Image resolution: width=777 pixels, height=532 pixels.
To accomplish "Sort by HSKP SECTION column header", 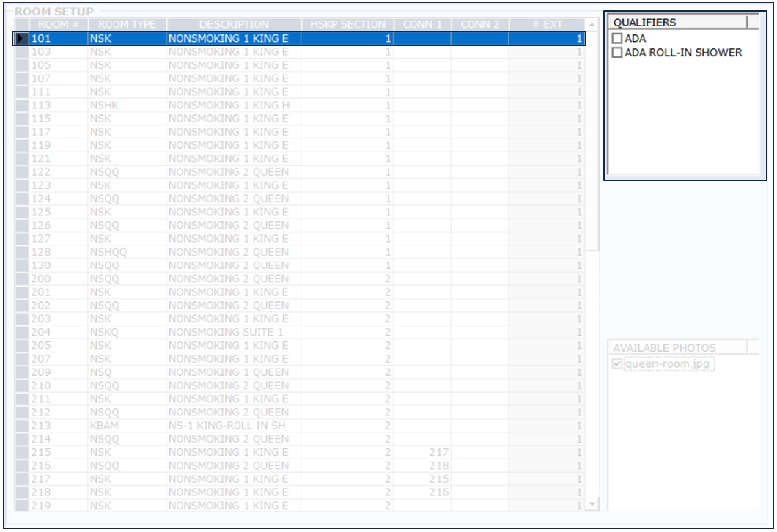I will click(347, 25).
